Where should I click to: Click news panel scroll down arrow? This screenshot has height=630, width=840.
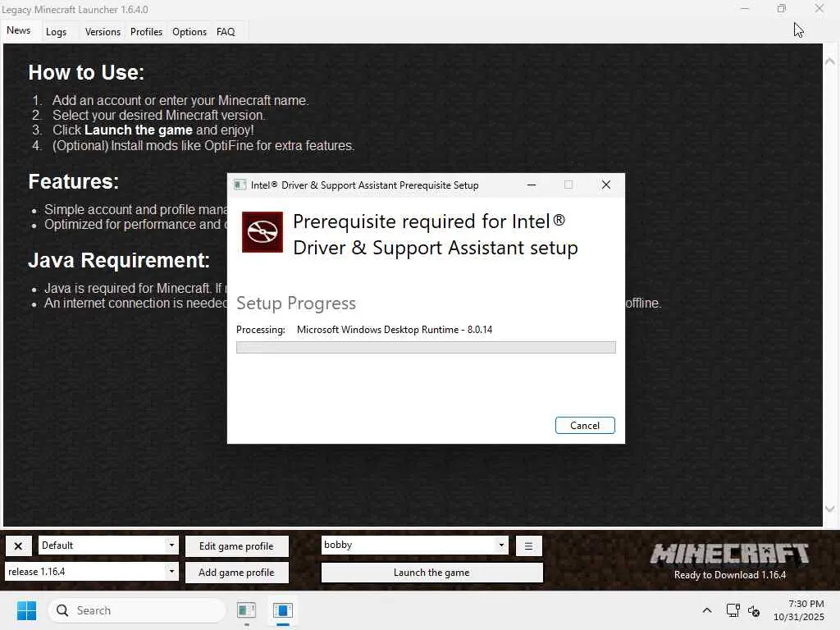830,509
